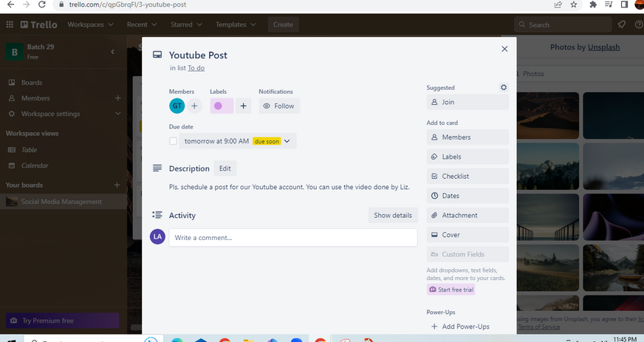Open the Unsplash link
This screenshot has width=644, height=342.
(x=603, y=47)
